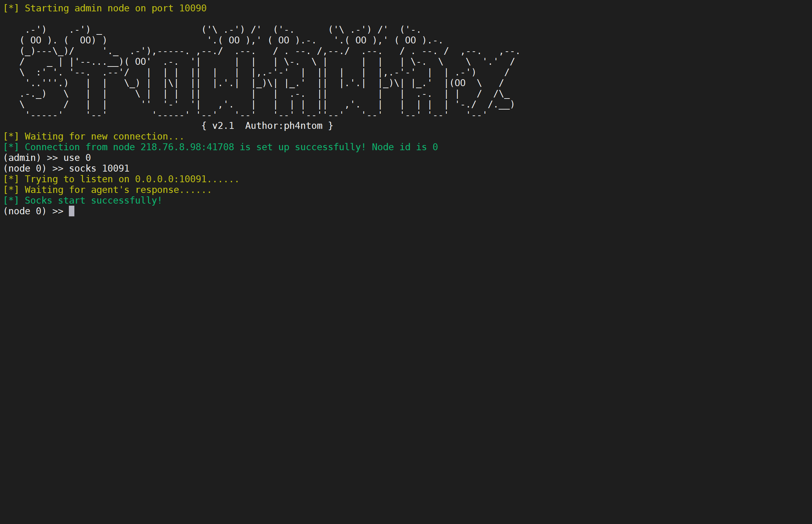Click the 'Waiting for agent's response' line
The image size is (812, 524).
[x=118, y=190]
